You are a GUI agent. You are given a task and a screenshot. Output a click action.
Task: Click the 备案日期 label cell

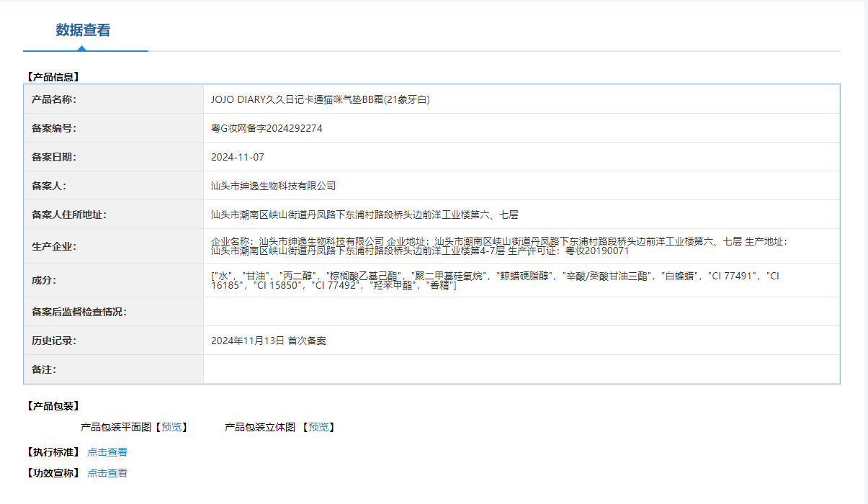pos(114,157)
